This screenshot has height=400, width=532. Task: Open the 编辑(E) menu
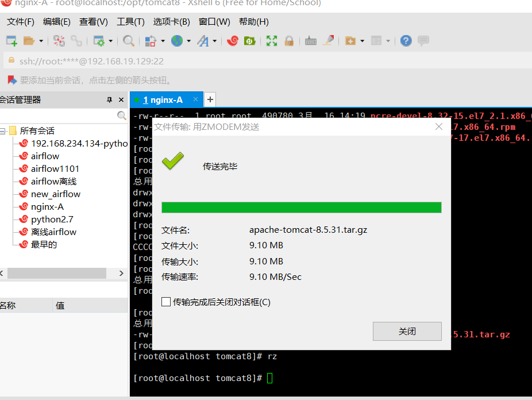[57, 22]
